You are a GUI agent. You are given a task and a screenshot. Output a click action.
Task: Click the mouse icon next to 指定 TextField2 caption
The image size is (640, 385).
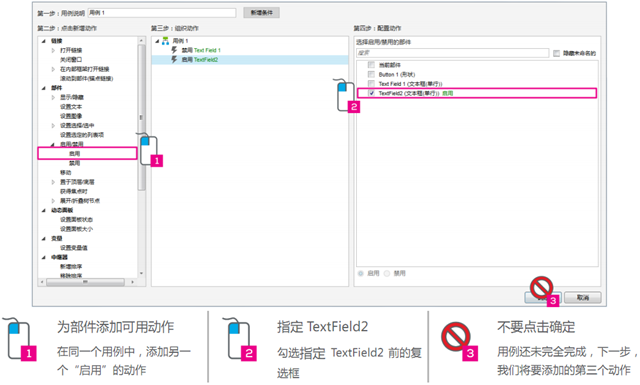[x=240, y=340]
